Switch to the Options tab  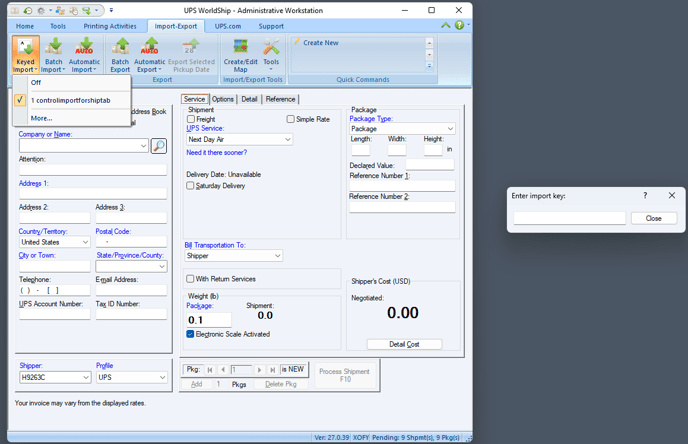coord(223,99)
